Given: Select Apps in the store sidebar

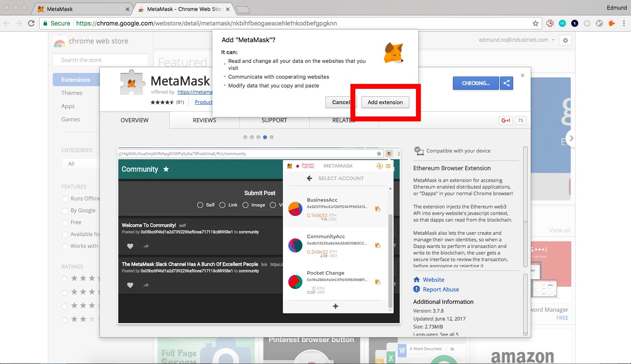Looking at the screenshot, I should point(68,106).
